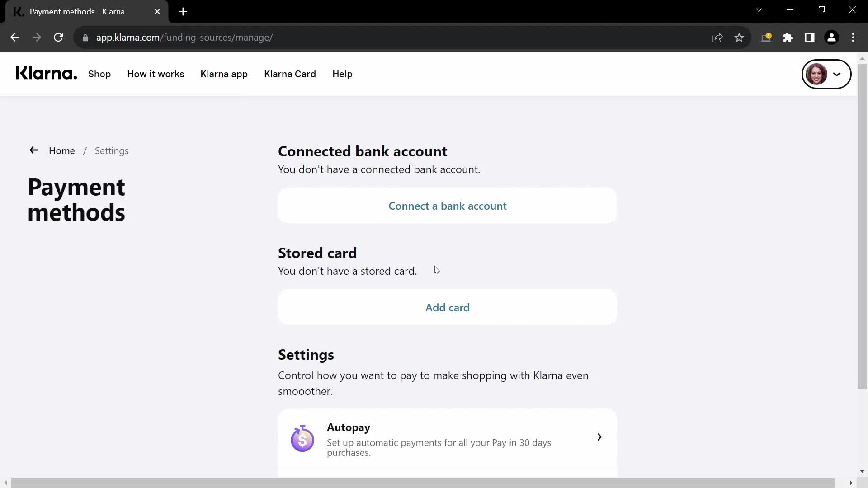Open Klarna Card page
Viewport: 868px width, 488px height.
pyautogui.click(x=290, y=74)
